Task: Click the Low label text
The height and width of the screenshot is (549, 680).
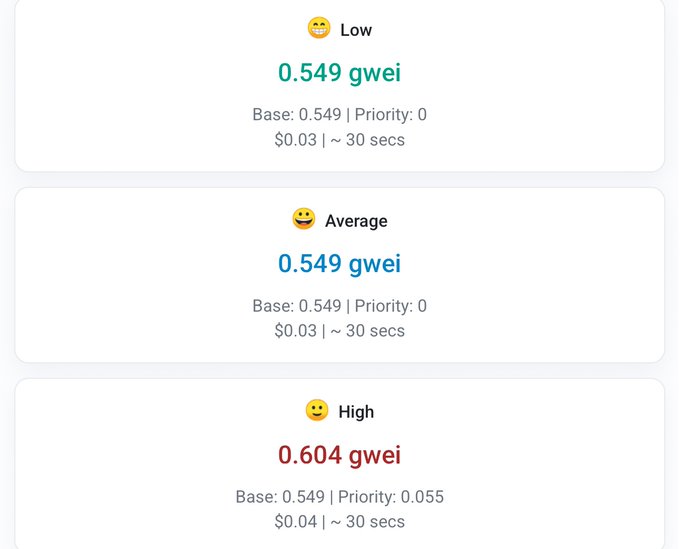Action: click(x=356, y=30)
